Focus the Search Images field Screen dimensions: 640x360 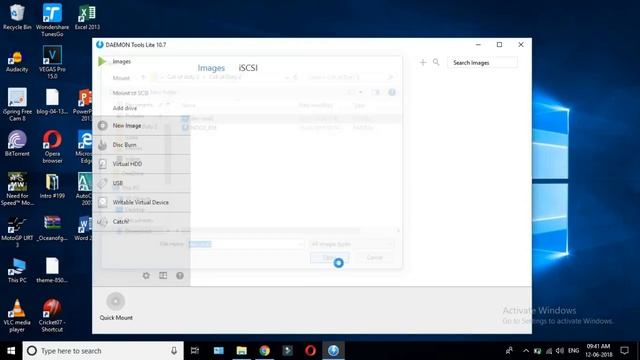[x=482, y=62]
